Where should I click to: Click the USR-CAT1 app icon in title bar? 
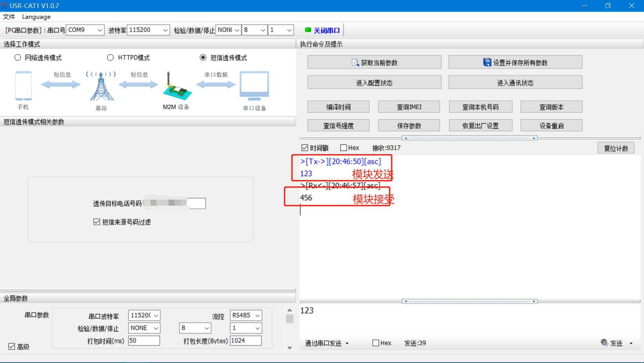coord(4,5)
